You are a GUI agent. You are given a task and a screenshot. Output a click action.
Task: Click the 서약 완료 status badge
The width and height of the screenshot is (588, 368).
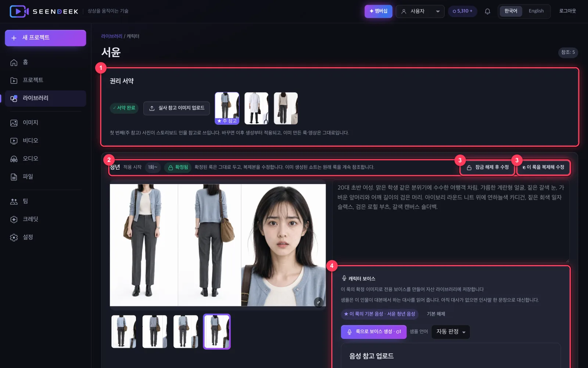[x=124, y=108]
